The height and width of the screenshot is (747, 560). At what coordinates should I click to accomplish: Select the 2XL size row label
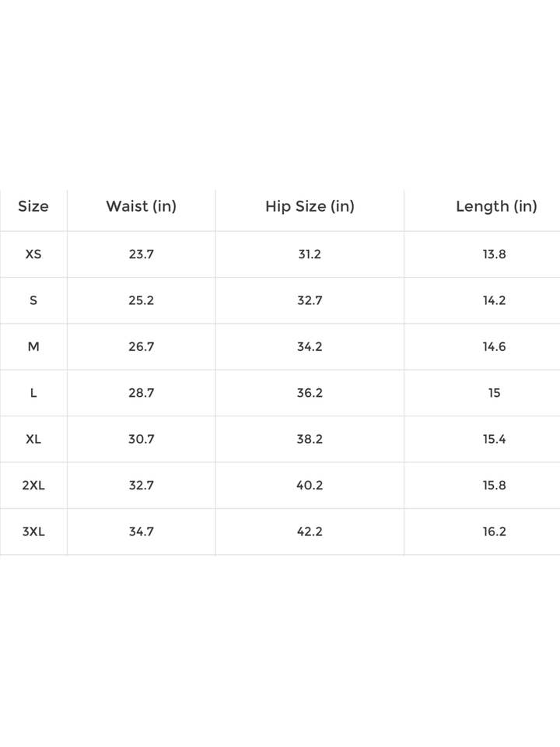point(33,485)
